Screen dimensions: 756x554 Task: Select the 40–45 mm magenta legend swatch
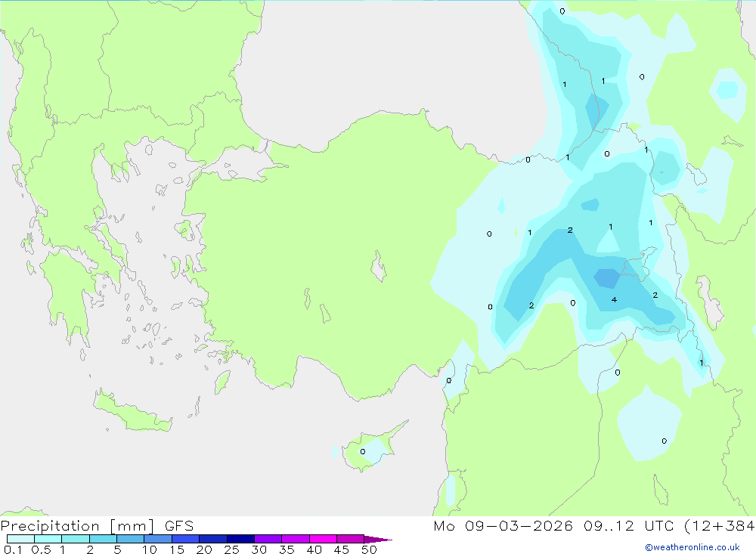coord(323,539)
